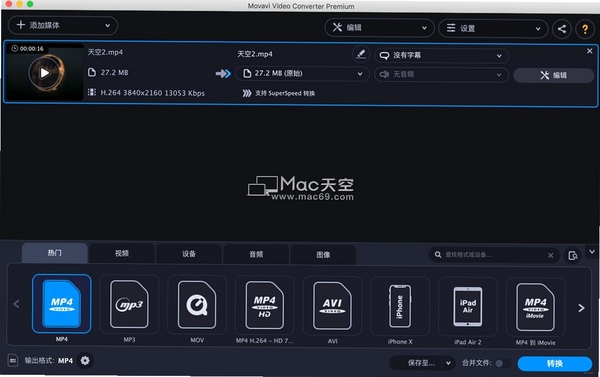
Task: Click the output format file icon at bottom left
Action: (x=13, y=360)
